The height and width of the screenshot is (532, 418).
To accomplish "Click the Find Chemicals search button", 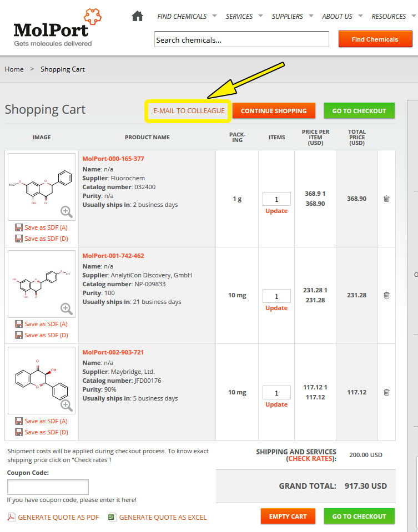I will click(x=375, y=39).
